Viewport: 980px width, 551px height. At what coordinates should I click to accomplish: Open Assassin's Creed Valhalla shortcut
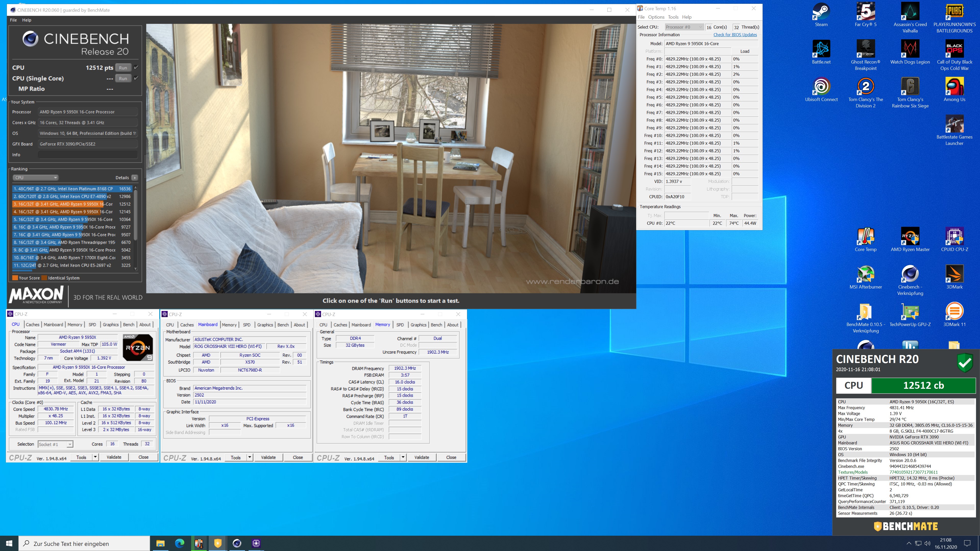point(910,18)
